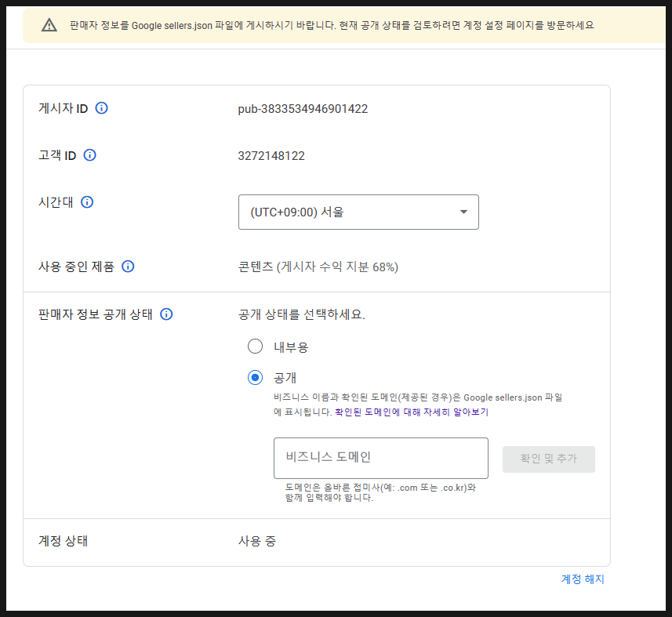Open 확인된 도메인에 대해 자세히 알아보기 link
672x617 pixels.
[412, 412]
